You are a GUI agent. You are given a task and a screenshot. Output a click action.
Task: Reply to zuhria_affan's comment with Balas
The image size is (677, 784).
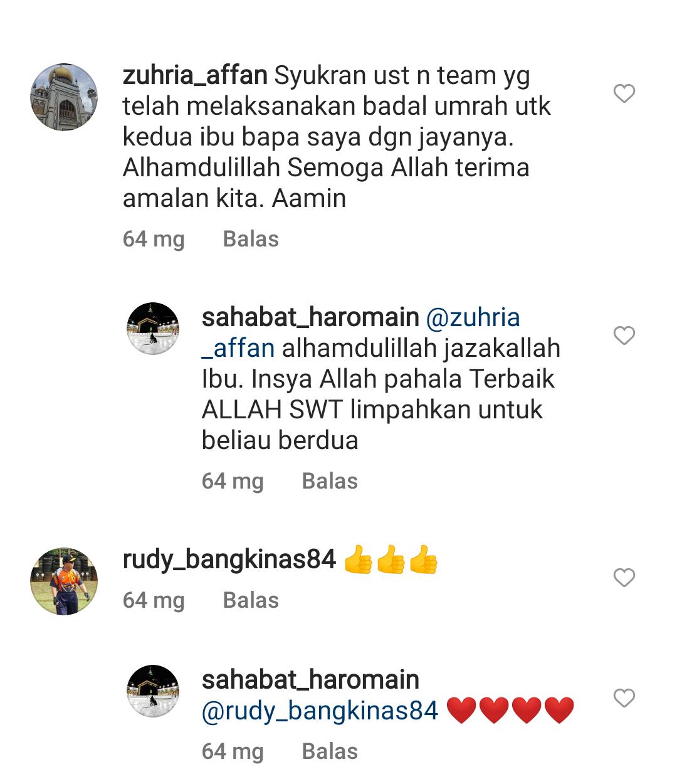point(251,239)
